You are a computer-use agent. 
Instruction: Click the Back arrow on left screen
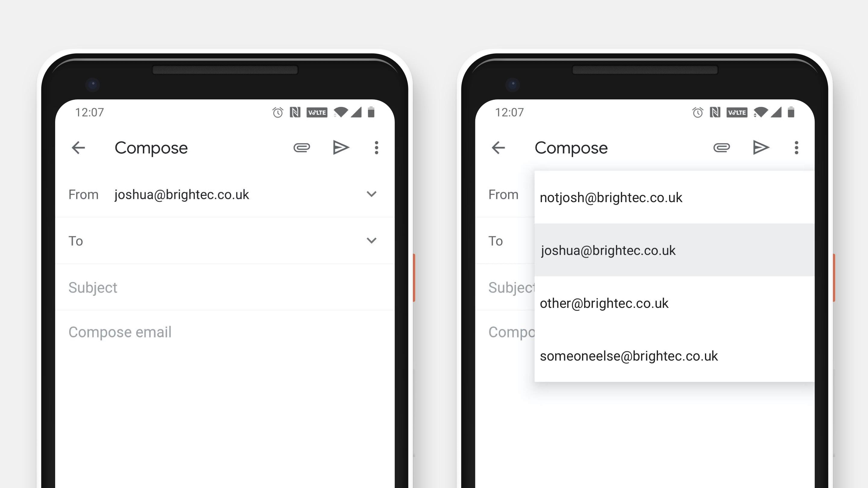(80, 147)
